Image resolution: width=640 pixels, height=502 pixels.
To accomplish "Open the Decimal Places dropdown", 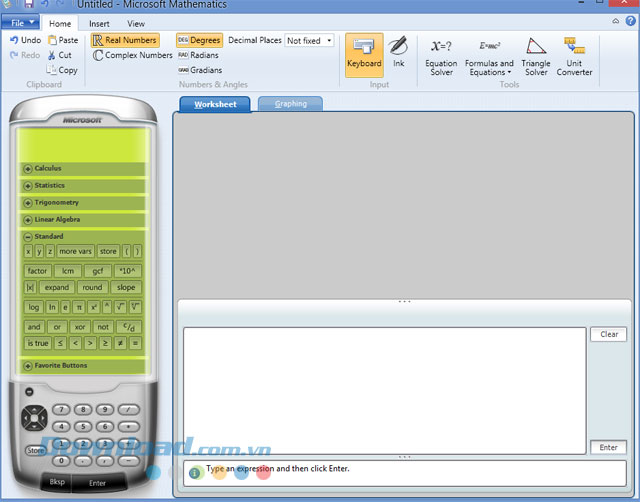I will pyautogui.click(x=309, y=41).
